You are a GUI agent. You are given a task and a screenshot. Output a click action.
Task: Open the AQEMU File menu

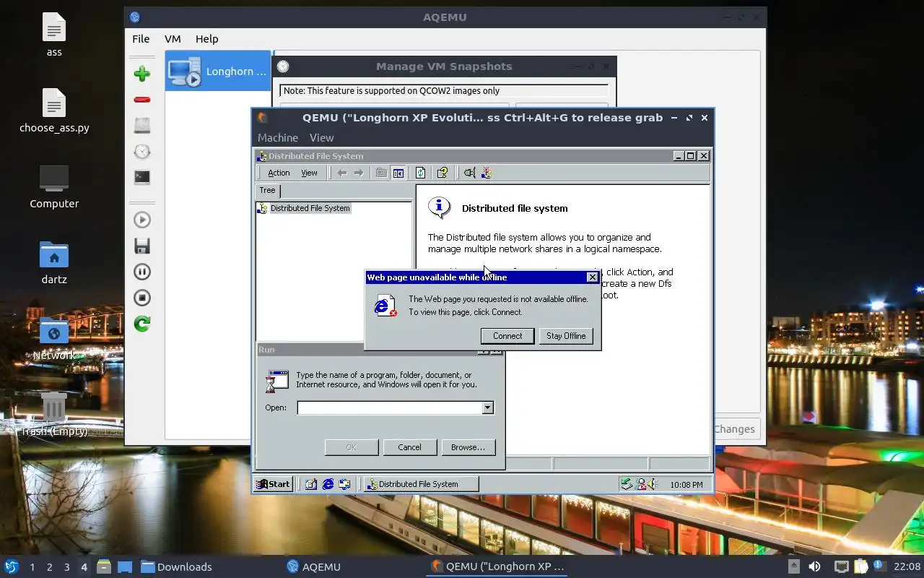(141, 39)
